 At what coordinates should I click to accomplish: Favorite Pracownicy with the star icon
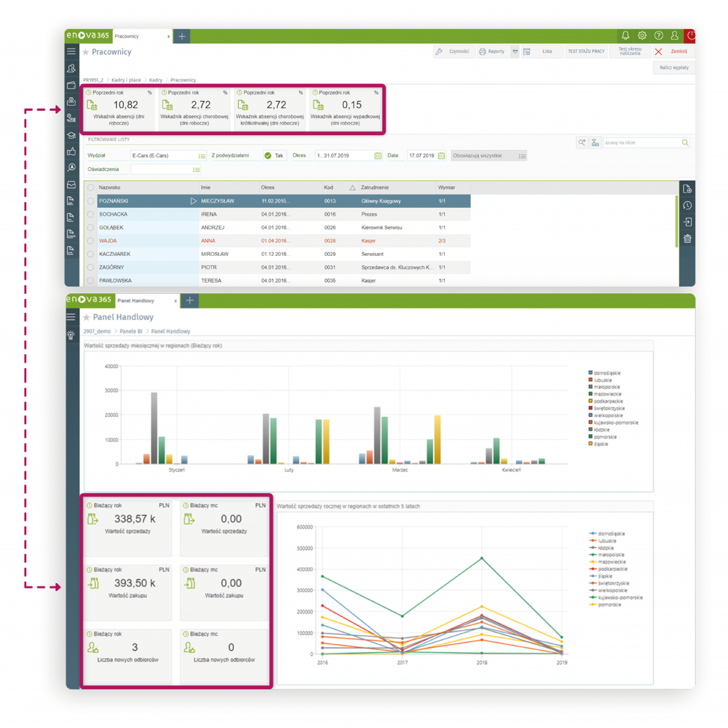point(86,52)
